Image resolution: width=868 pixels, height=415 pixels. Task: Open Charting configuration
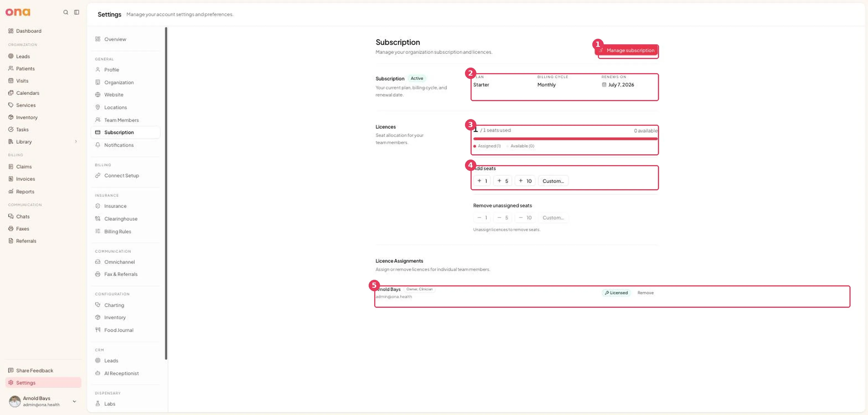coord(125,305)
